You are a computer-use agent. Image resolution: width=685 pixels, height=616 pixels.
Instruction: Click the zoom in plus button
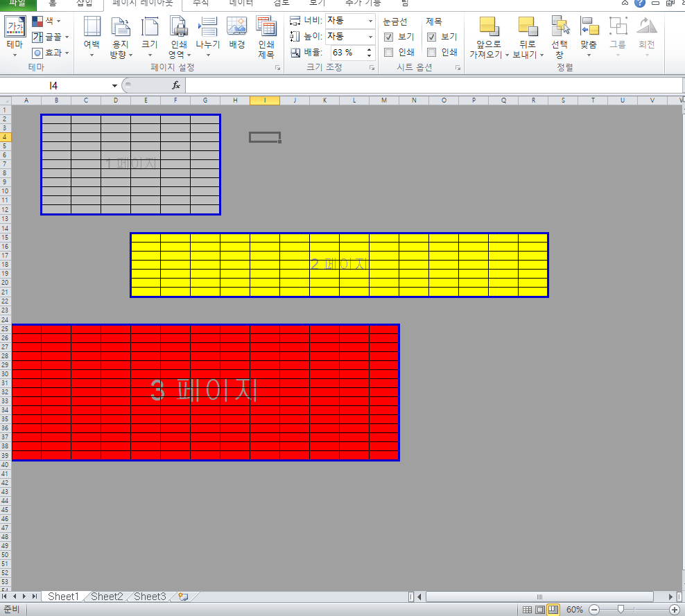click(x=675, y=610)
